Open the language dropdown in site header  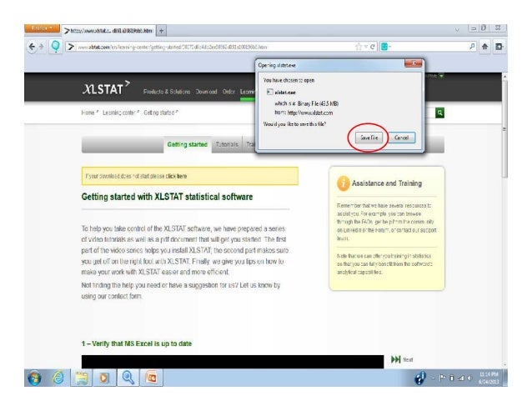point(441,76)
